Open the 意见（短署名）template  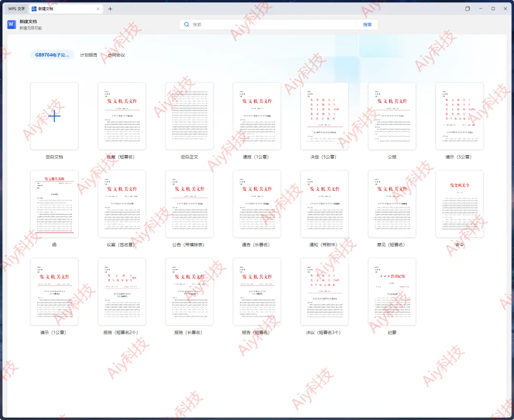(392, 204)
